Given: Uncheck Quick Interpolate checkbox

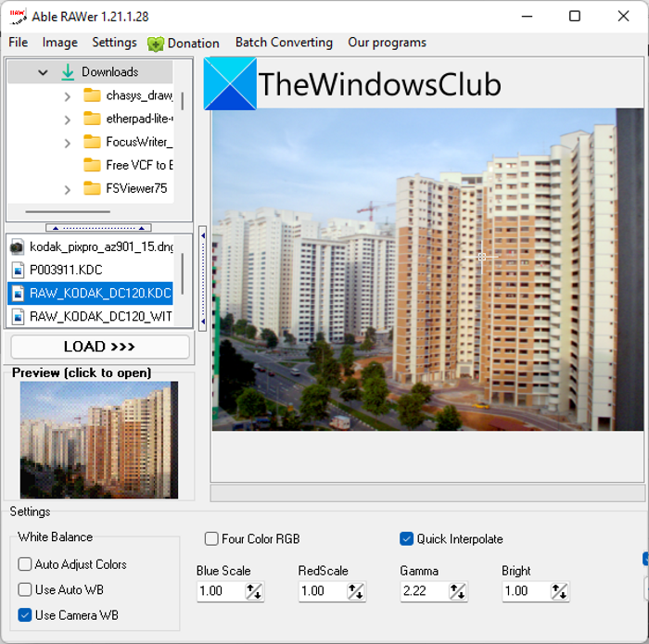Looking at the screenshot, I should (406, 538).
